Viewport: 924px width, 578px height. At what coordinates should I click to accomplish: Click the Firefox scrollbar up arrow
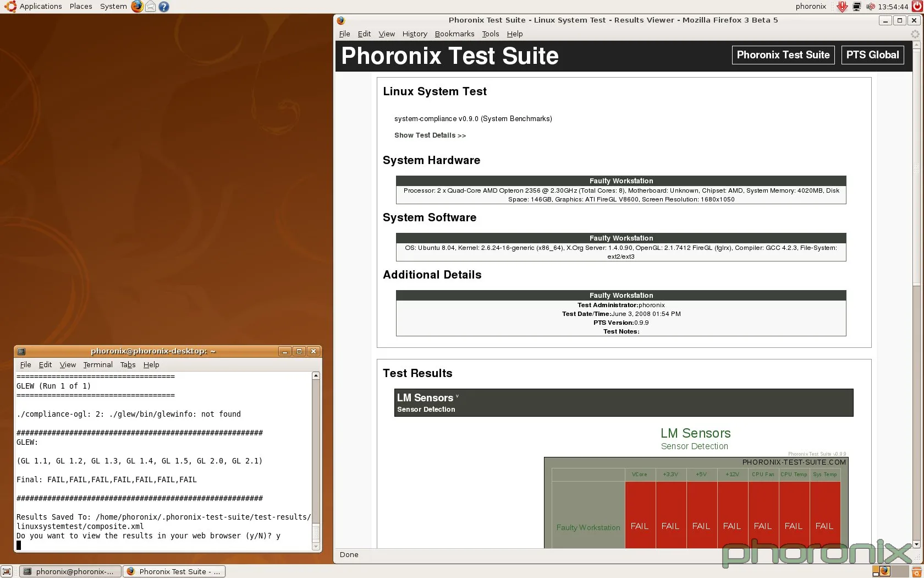tap(916, 46)
